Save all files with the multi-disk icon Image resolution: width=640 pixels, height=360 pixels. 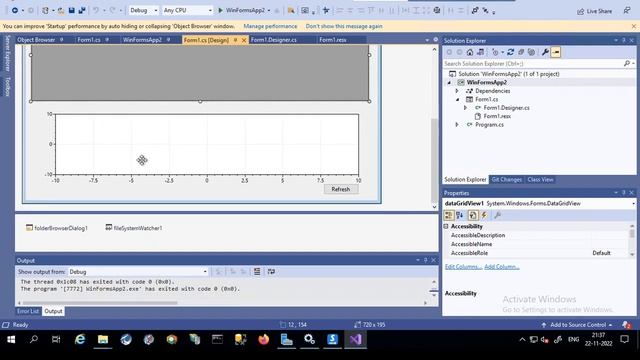tap(82, 10)
